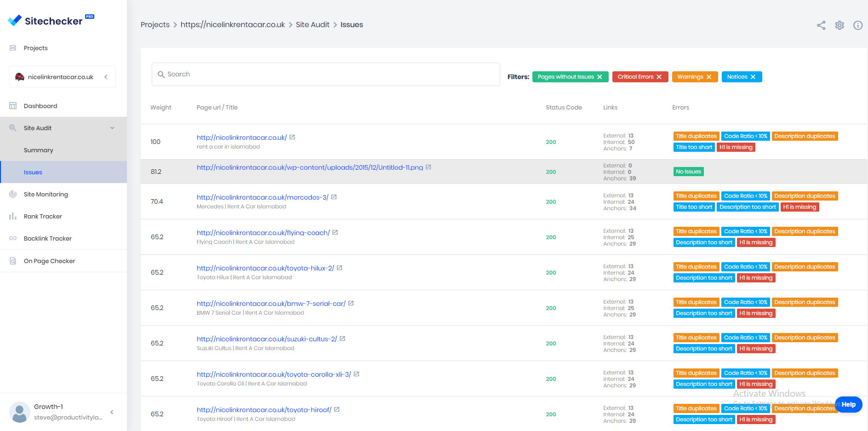
Task: Open external link icon for homepage URL
Action: point(292,137)
